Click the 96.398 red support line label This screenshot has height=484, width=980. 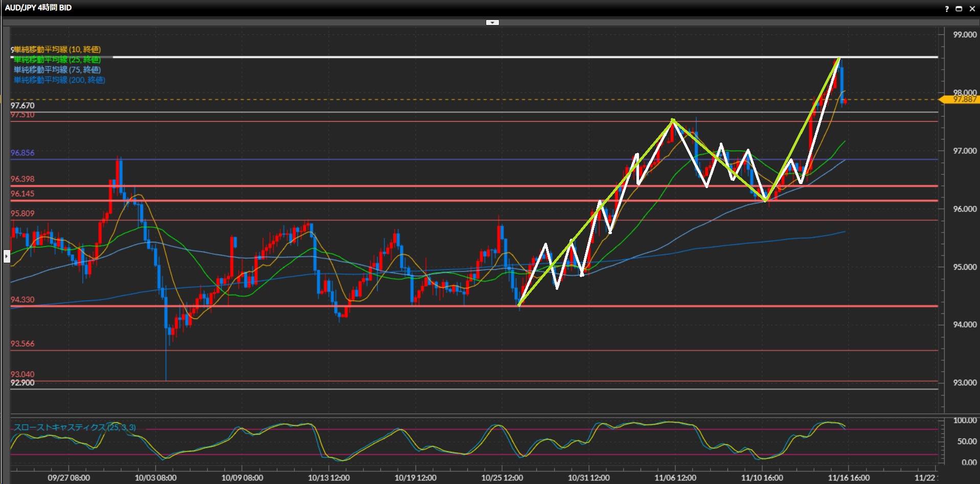[x=22, y=179]
